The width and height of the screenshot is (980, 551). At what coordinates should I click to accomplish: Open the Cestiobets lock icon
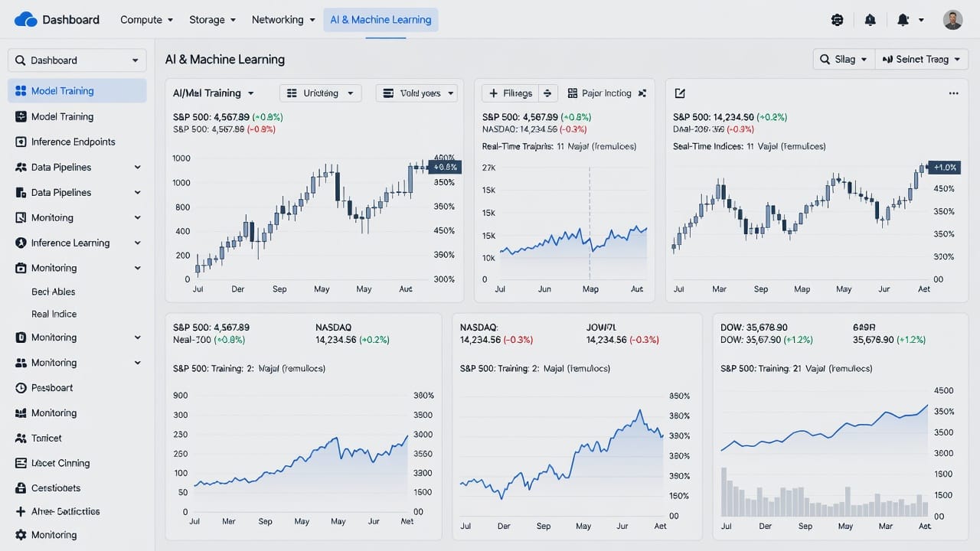pos(21,488)
